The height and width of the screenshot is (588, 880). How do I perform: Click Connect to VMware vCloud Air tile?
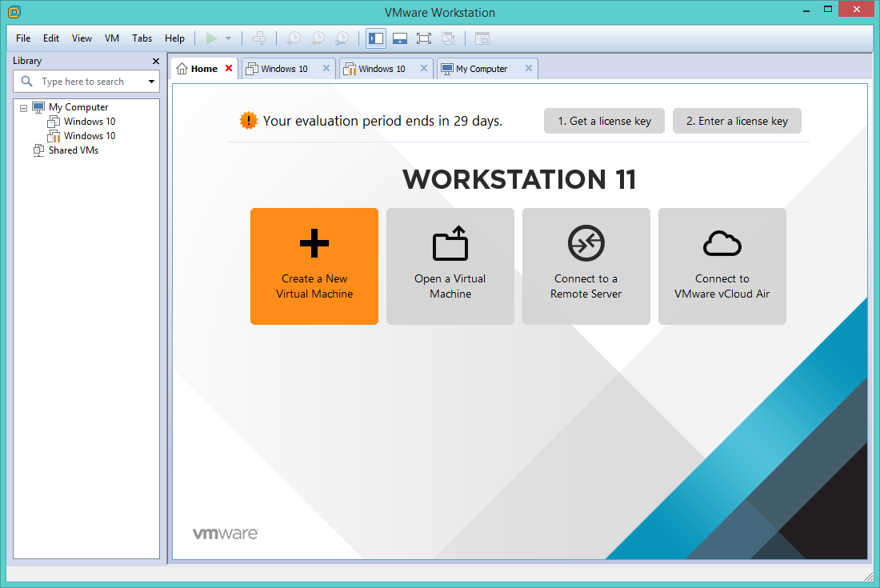pos(722,266)
